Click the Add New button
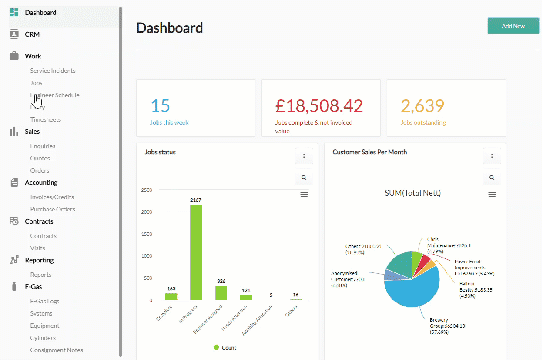Screen dimensions: 542x360 [513, 26]
